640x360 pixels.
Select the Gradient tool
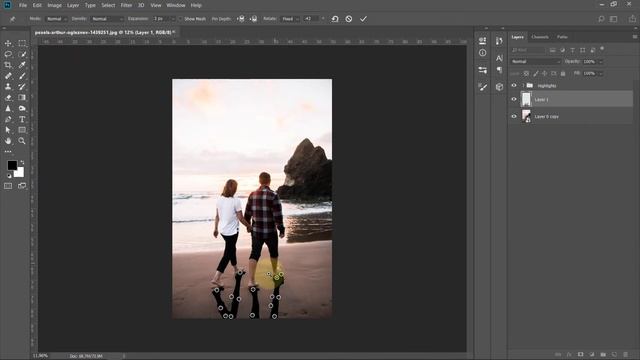click(22, 98)
